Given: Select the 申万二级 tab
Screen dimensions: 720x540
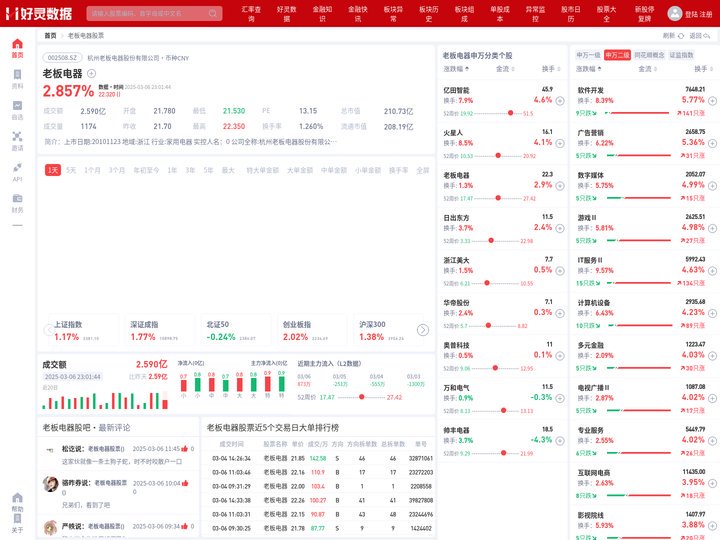Looking at the screenshot, I should (x=617, y=55).
